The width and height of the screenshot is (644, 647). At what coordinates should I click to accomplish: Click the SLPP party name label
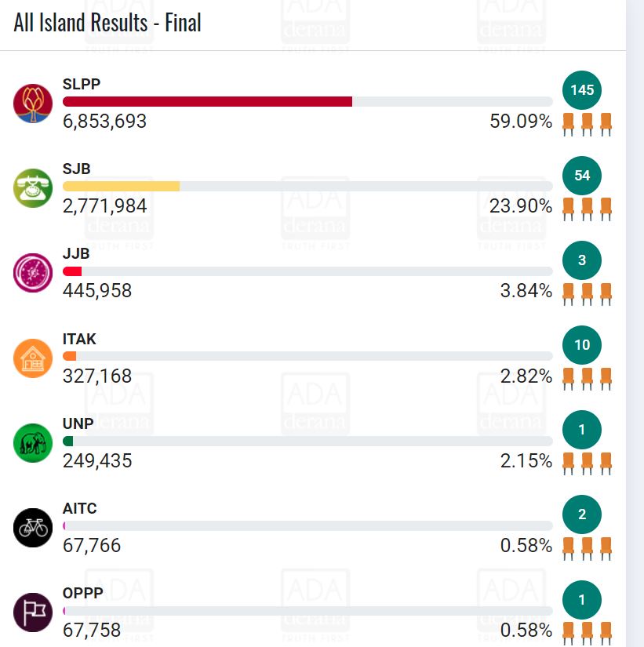pos(82,85)
